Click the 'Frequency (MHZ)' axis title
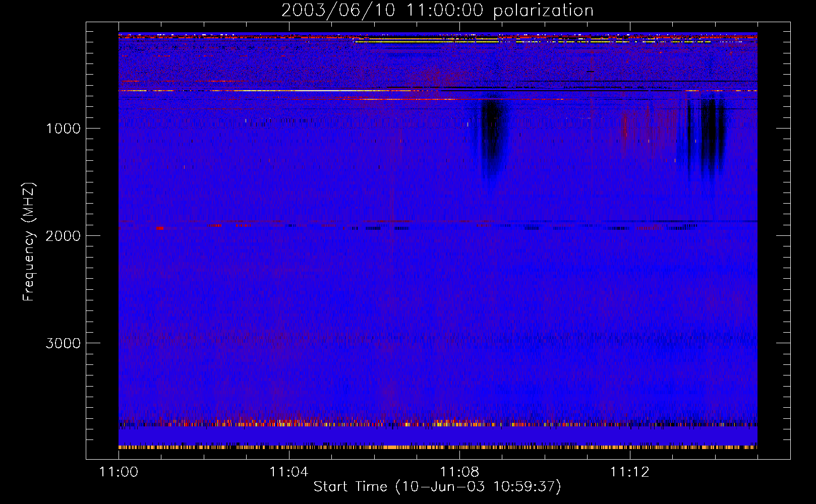 (29, 242)
